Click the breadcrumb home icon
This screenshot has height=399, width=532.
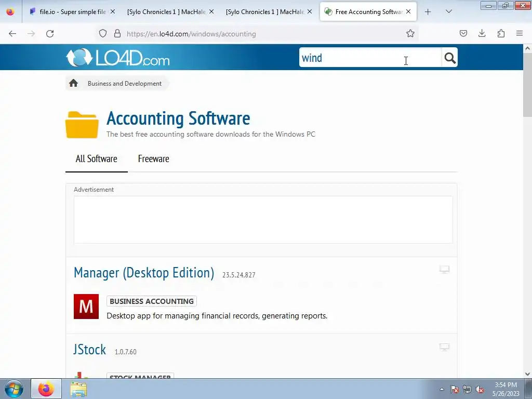(73, 83)
